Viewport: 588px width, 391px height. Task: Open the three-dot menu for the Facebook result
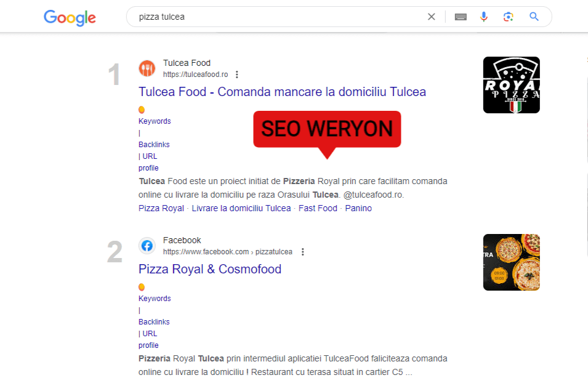(x=302, y=251)
